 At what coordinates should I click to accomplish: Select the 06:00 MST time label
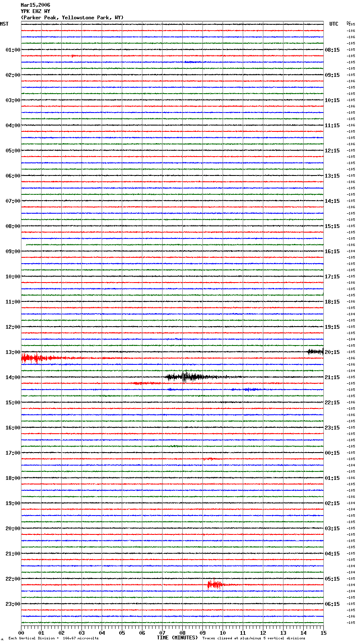click(x=13, y=176)
